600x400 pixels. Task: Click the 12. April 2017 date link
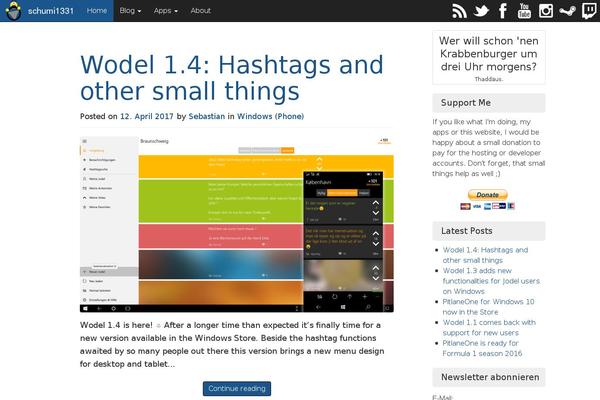click(x=147, y=116)
